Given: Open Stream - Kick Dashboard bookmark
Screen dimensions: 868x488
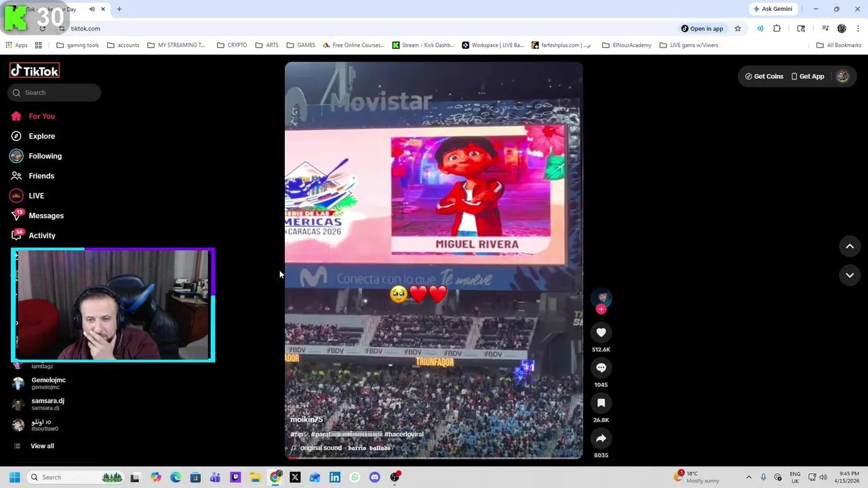Looking at the screenshot, I should (x=424, y=45).
